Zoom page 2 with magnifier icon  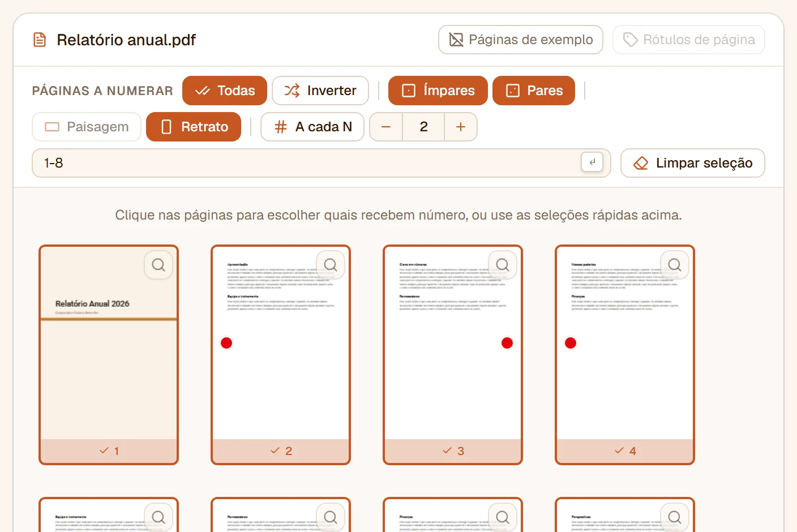pyautogui.click(x=331, y=265)
